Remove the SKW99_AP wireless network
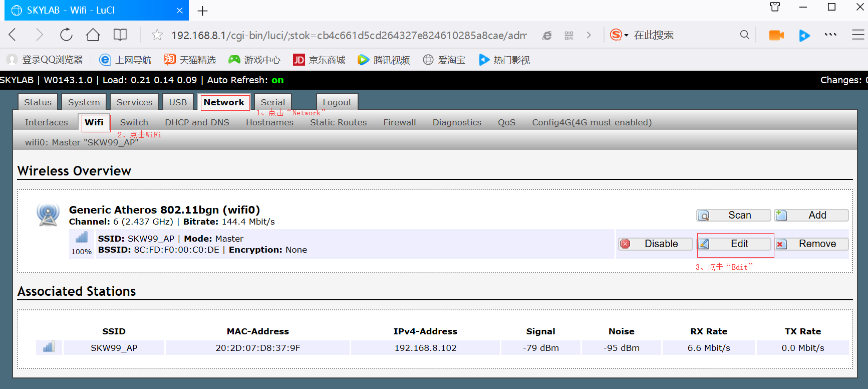 point(812,244)
